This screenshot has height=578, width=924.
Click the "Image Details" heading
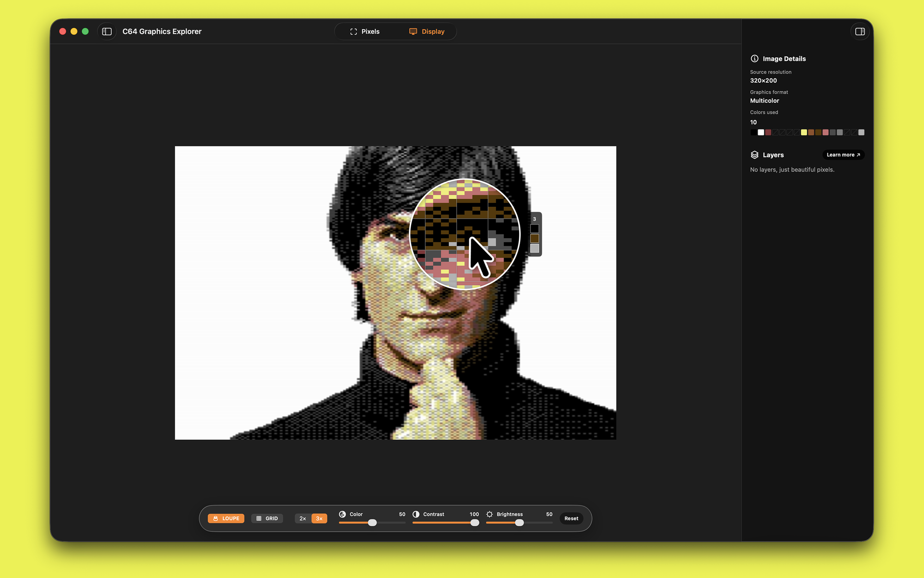pos(784,59)
